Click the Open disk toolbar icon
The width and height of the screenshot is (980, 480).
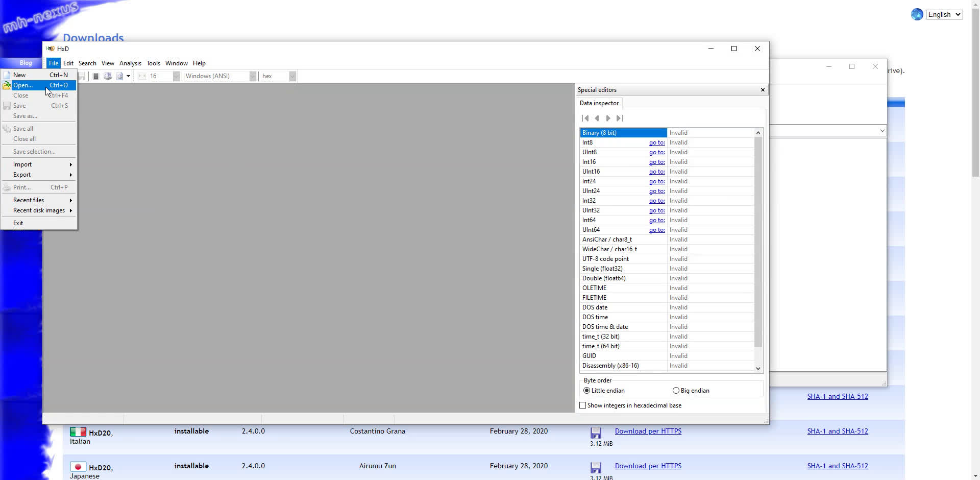tap(108, 76)
